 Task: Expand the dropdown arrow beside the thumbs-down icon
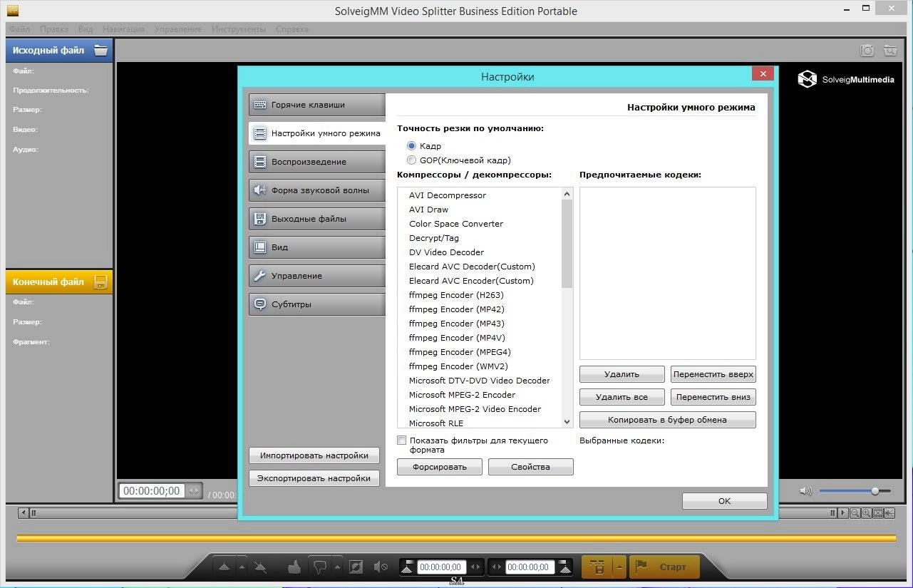click(337, 567)
